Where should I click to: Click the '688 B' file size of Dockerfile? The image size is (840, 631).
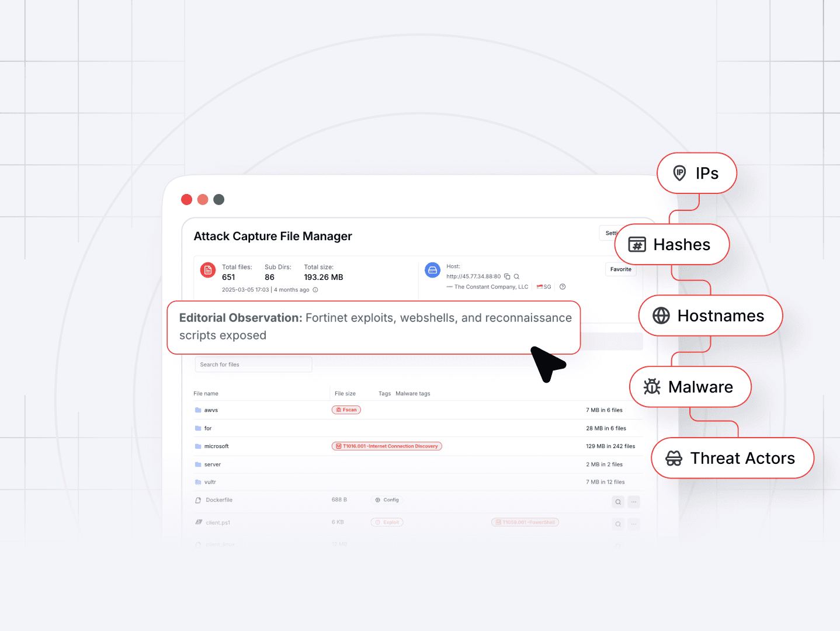tap(339, 500)
